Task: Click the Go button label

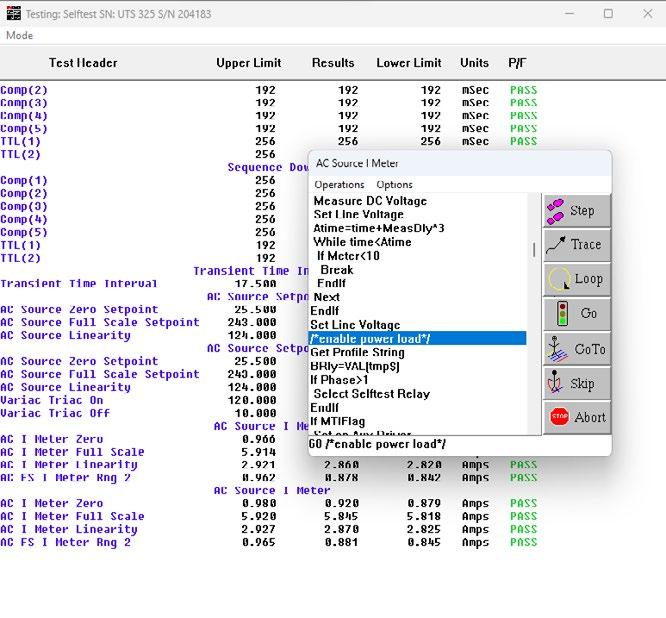Action: [x=589, y=313]
